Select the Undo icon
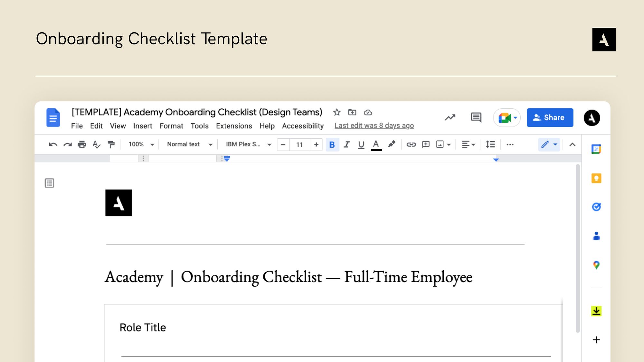This screenshot has height=362, width=644. (52, 144)
